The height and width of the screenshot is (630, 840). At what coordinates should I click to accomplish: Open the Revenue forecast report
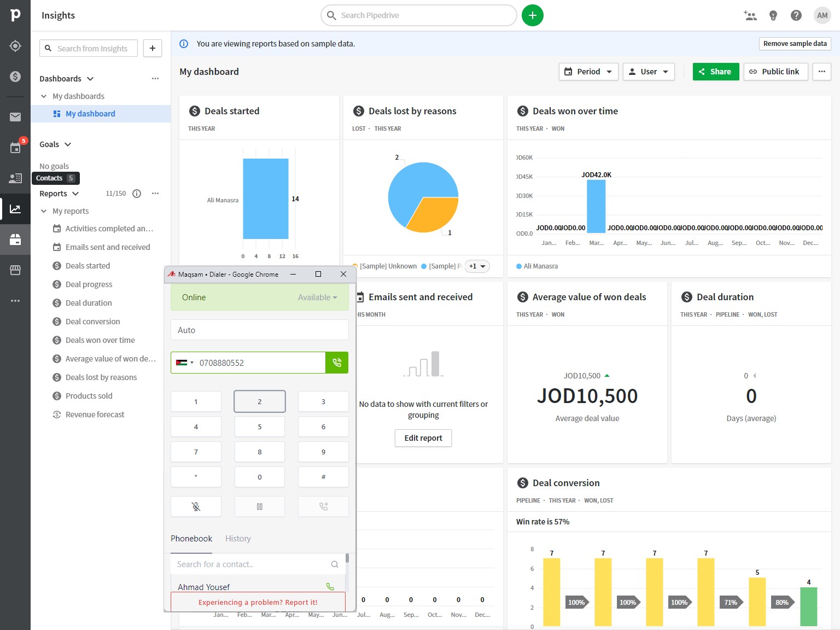tap(95, 415)
